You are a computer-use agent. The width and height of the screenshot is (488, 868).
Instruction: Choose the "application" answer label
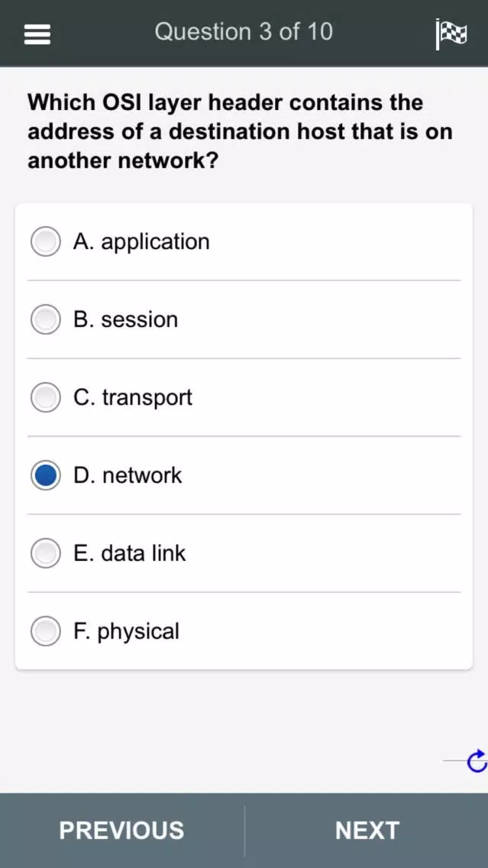click(x=141, y=241)
